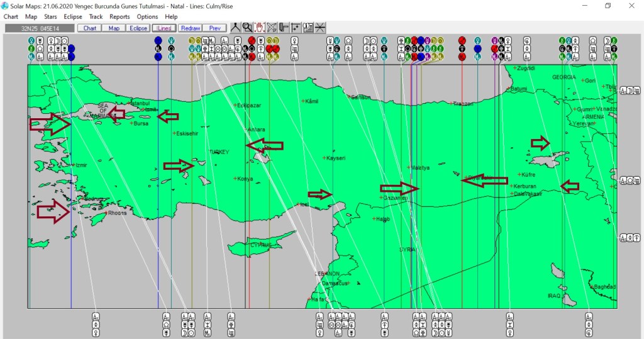Open the Stars menu
644x339 pixels.
[50, 16]
